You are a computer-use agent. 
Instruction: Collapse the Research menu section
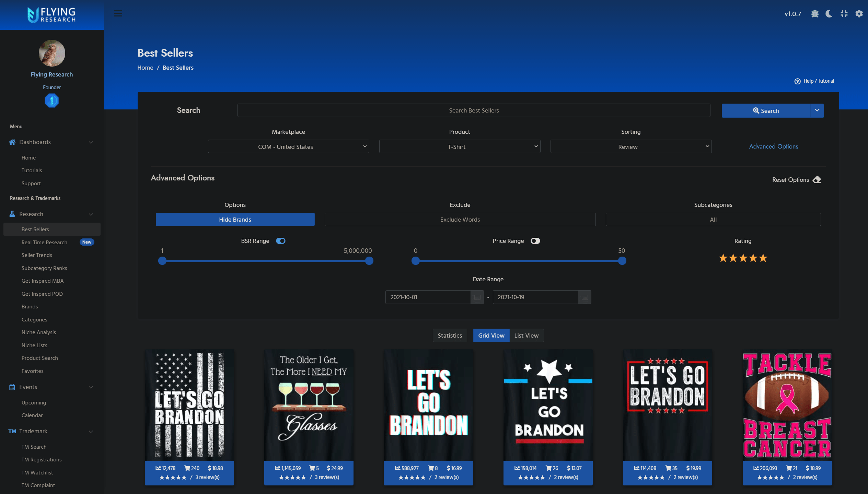click(91, 214)
